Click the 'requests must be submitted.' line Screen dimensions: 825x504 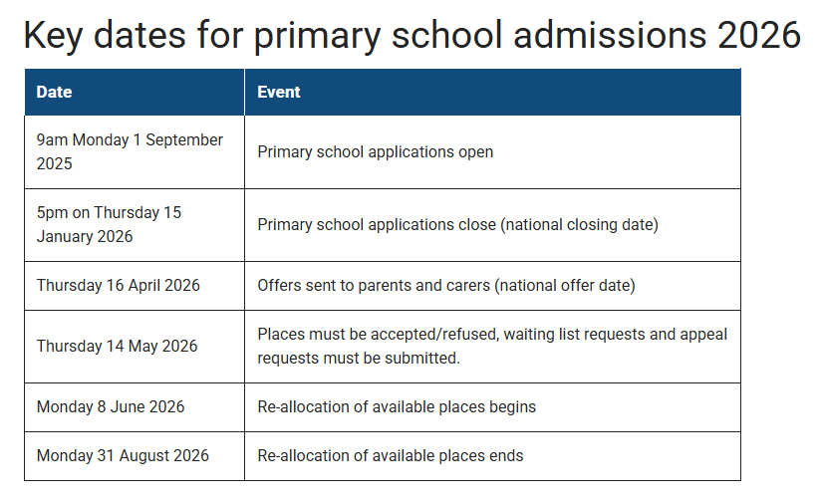359,359
